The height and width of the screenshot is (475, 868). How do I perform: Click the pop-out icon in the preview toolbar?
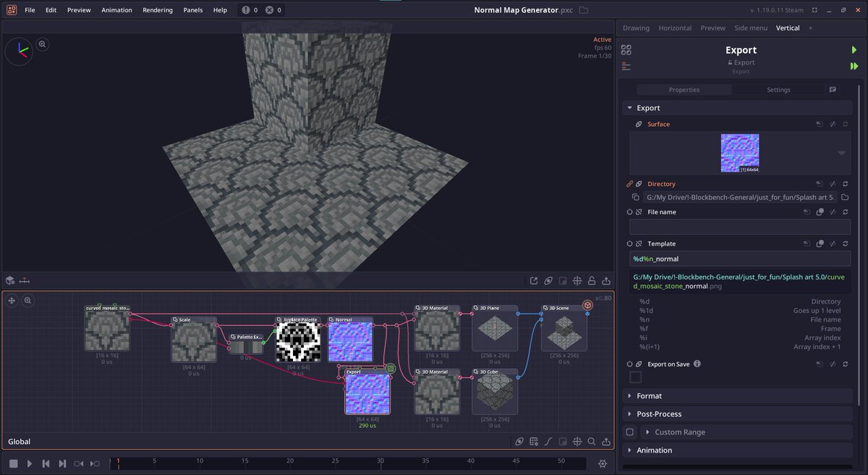534,281
